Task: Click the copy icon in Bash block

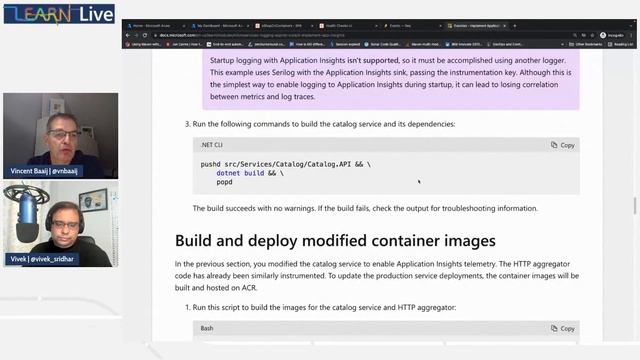Action: click(554, 328)
